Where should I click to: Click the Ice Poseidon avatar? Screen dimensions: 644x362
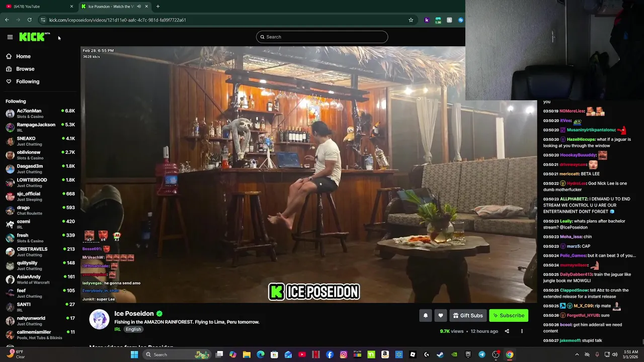tap(99, 319)
